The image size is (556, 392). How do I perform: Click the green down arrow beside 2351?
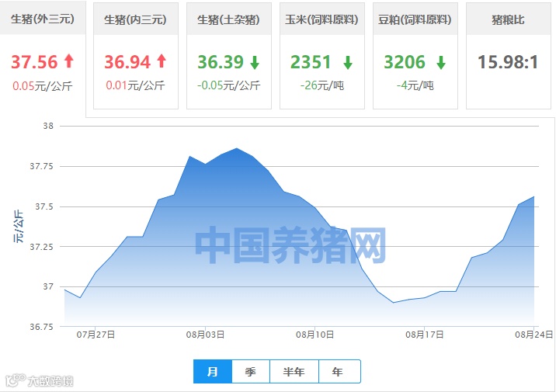[348, 62]
